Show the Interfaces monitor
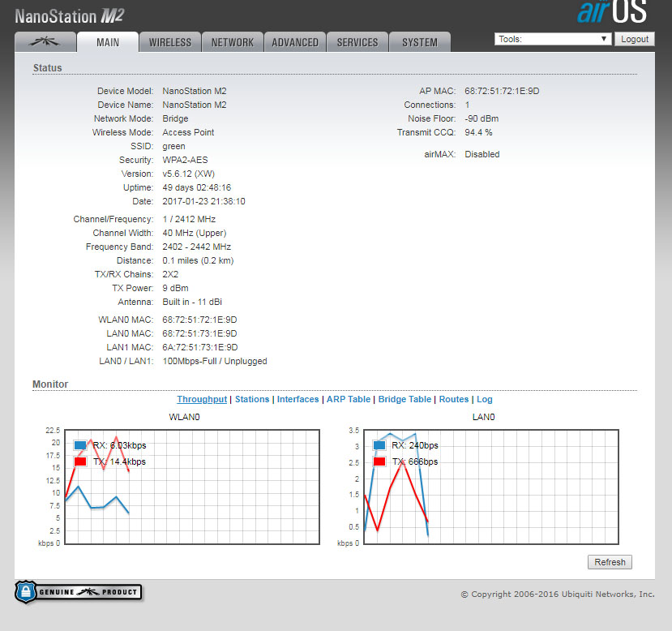This screenshot has width=672, height=631. pyautogui.click(x=297, y=399)
